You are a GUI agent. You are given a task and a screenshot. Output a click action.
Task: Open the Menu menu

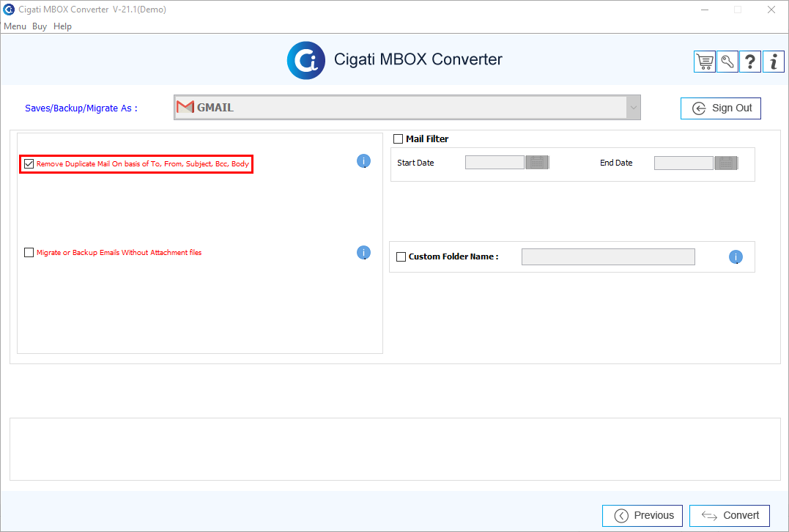[x=15, y=26]
